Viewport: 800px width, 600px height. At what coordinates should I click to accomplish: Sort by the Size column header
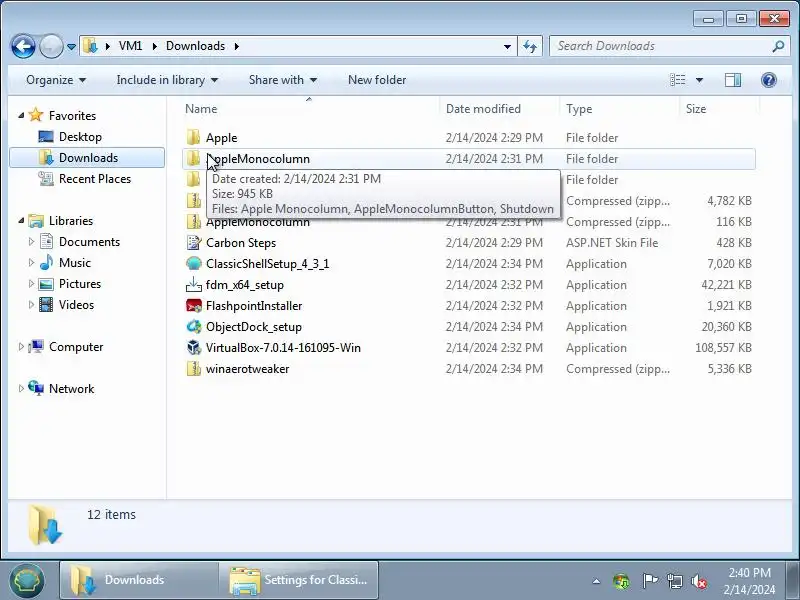click(x=719, y=109)
